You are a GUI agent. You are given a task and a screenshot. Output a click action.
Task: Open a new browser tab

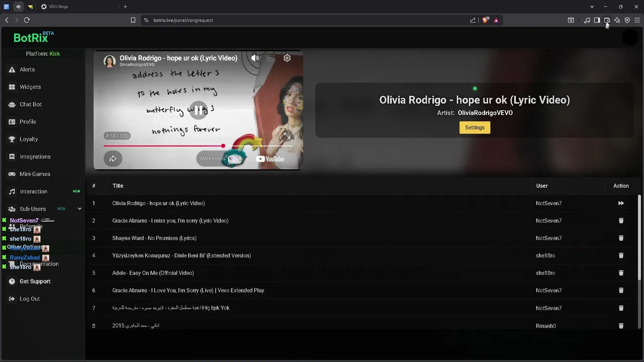click(125, 7)
